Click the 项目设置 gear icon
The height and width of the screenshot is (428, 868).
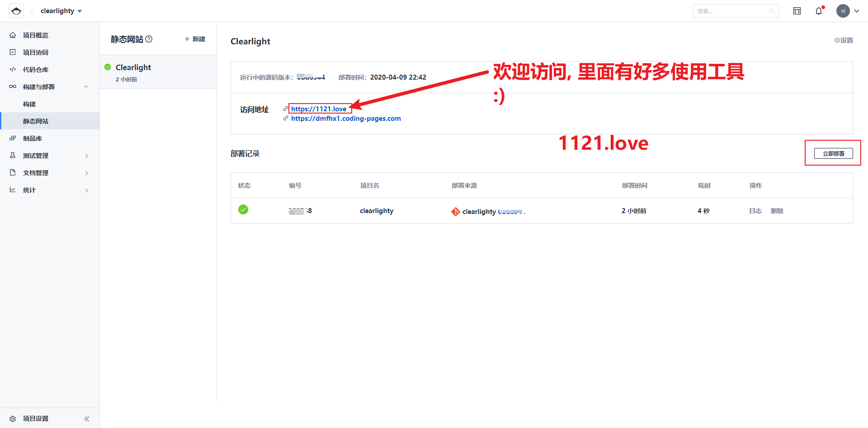tap(13, 418)
